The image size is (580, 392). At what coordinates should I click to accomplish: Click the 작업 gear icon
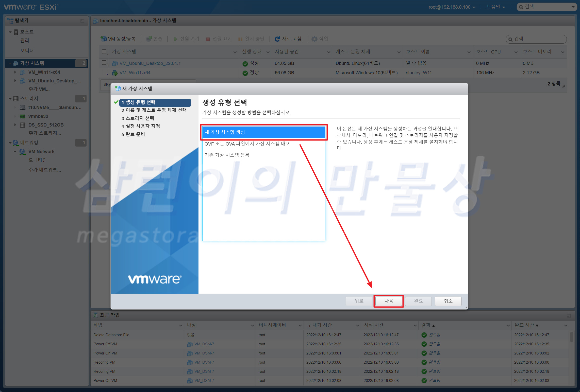point(314,39)
